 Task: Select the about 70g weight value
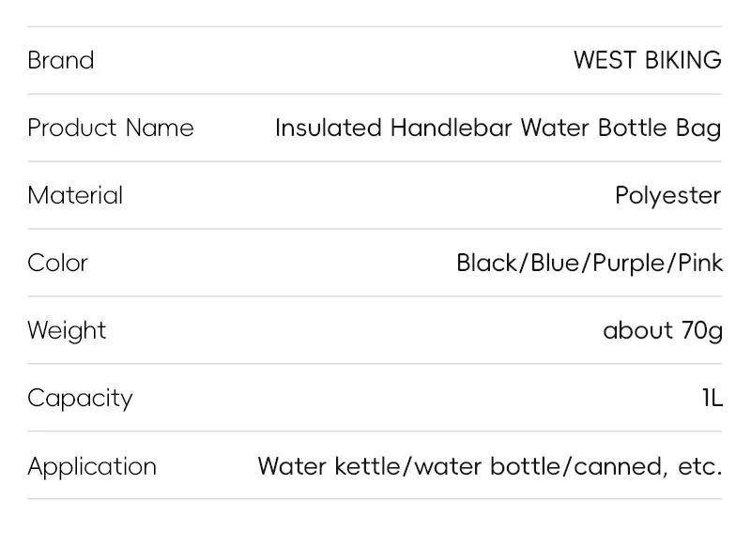662,330
